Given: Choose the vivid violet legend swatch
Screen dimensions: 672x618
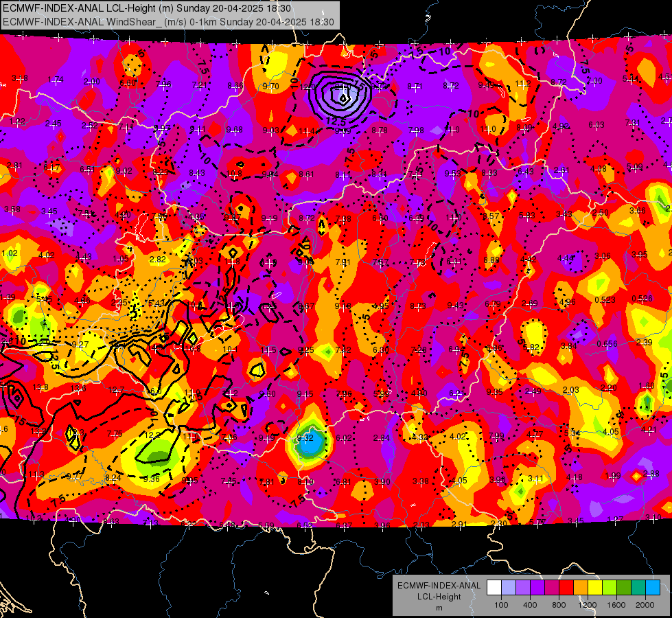Looking at the screenshot, I should pyautogui.click(x=537, y=588).
